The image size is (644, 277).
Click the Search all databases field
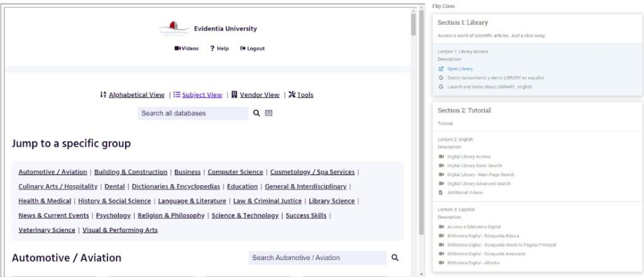(193, 113)
